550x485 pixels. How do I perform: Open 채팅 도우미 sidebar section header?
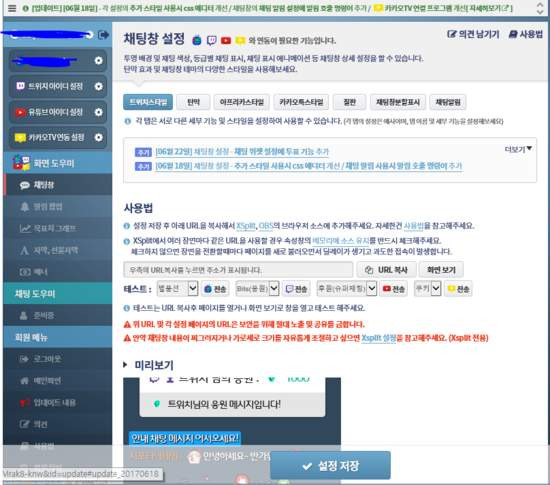[58, 294]
